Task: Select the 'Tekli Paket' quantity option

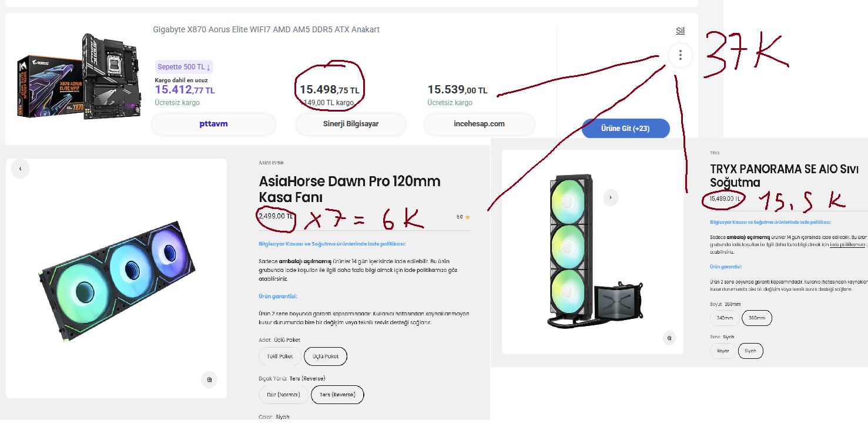Action: point(280,356)
